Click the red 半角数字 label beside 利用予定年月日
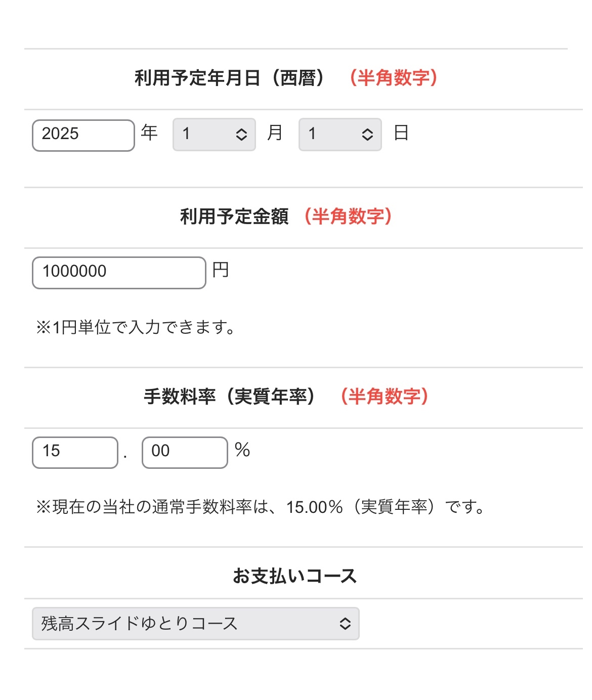Viewport: 592px width, 700px height. coord(393,78)
